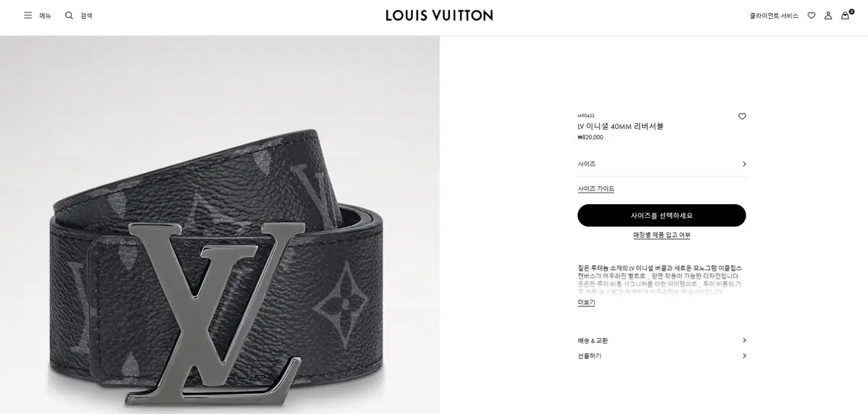Open the 사이즈 가이드 link
868x414 pixels.
coord(596,189)
